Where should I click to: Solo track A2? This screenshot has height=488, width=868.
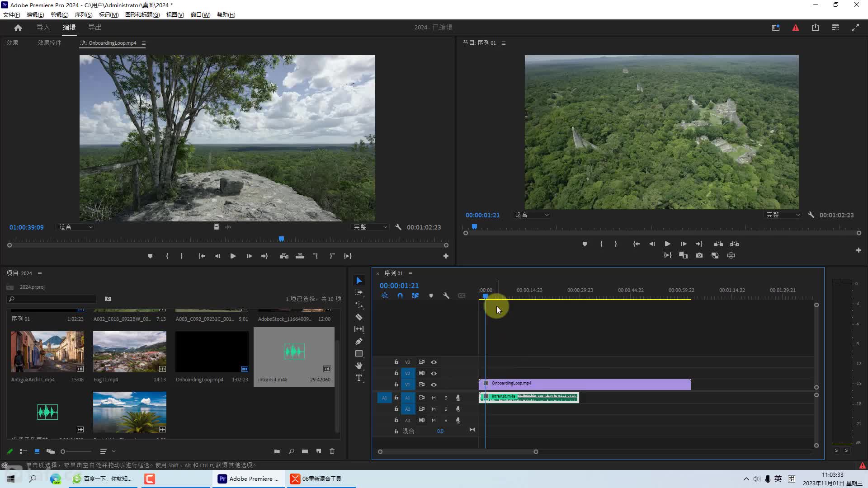(446, 409)
